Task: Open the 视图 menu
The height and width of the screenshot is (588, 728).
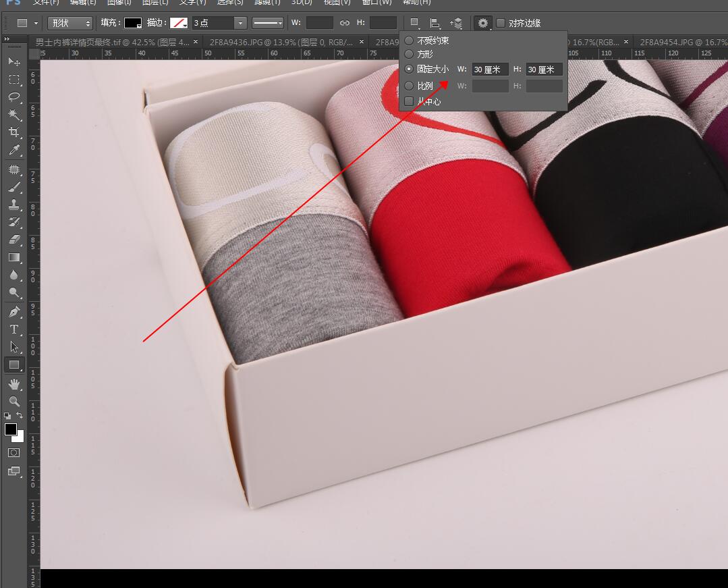Action: pos(337,2)
